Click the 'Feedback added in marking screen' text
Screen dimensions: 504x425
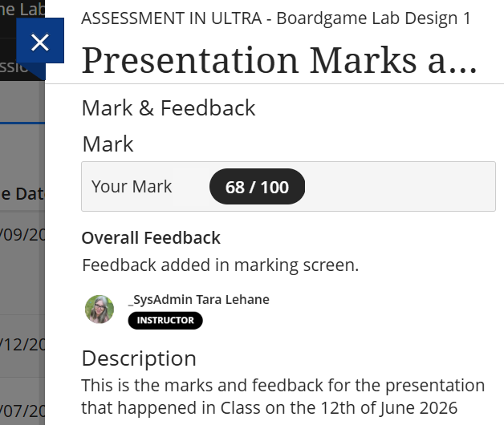(x=220, y=265)
